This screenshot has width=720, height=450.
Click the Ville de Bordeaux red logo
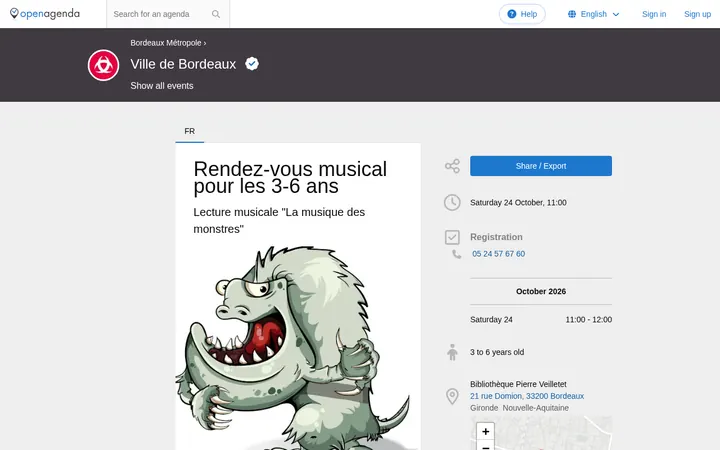click(103, 65)
